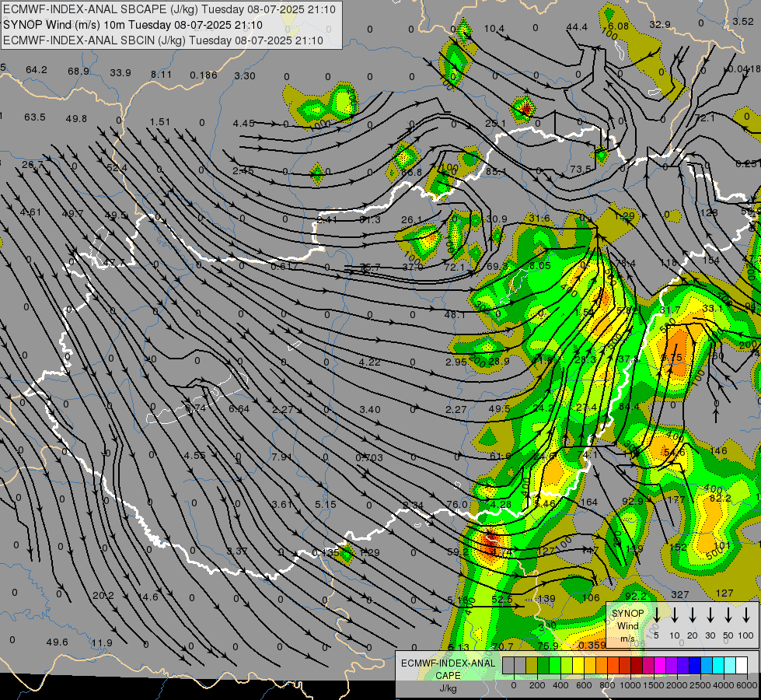
Task: Click the SYNOP Wind 10m title line
Action: 133,25
